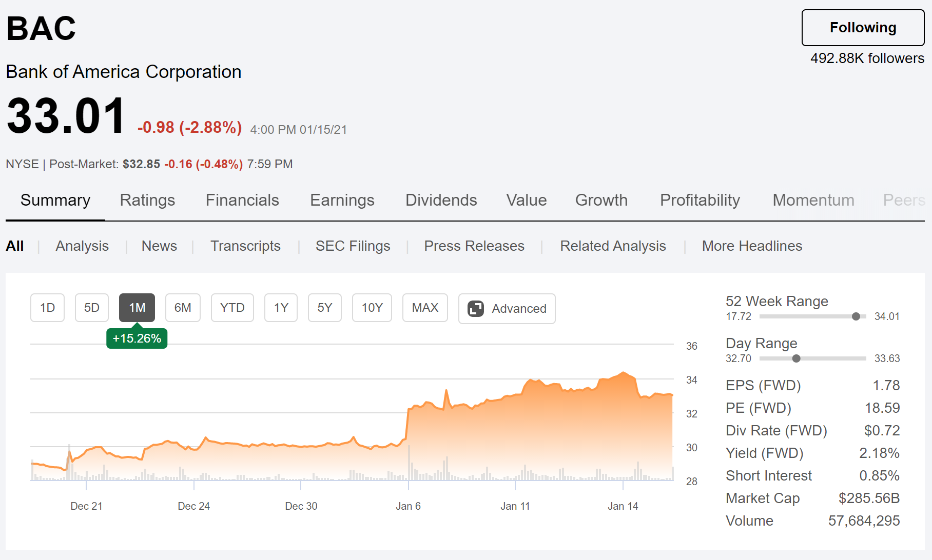
Task: Open the Advanced chart button
Action: [x=507, y=309]
